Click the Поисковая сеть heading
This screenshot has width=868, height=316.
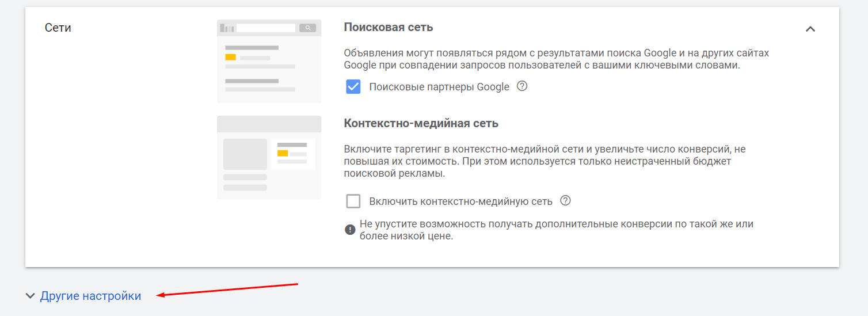388,27
